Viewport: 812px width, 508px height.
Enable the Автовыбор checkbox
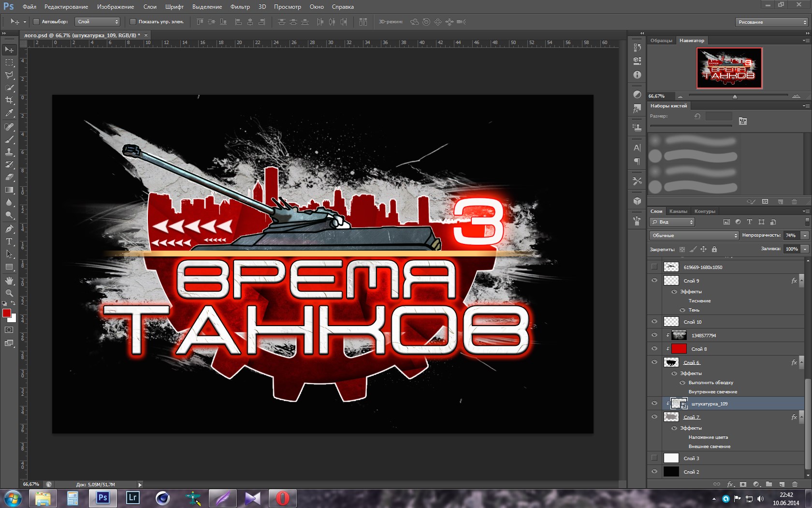(36, 22)
